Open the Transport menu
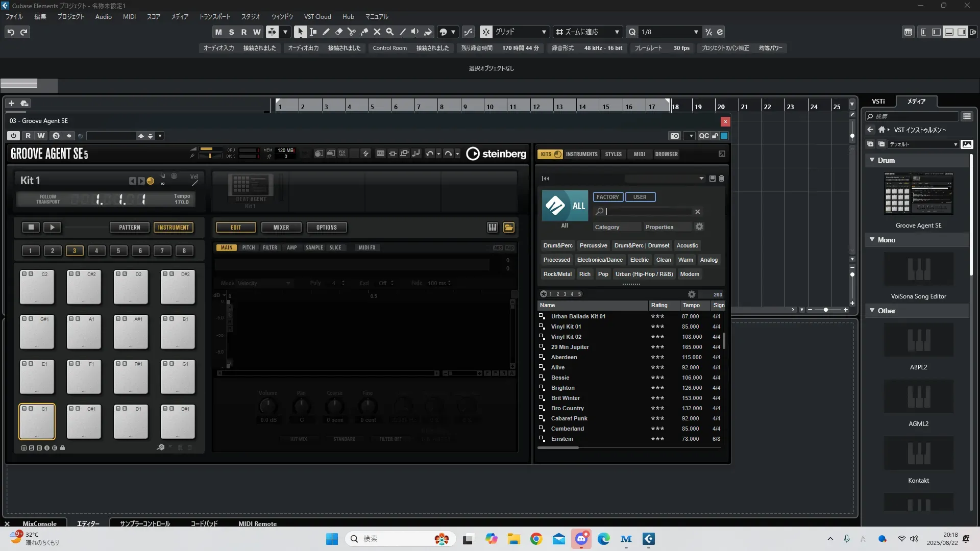The height and width of the screenshot is (551, 980). point(214,16)
